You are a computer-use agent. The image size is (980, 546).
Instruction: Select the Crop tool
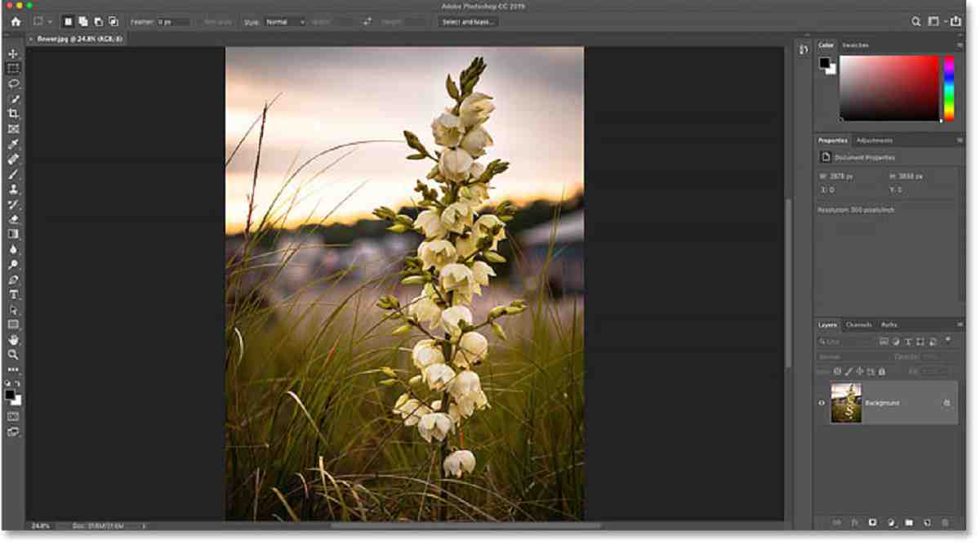(x=13, y=114)
